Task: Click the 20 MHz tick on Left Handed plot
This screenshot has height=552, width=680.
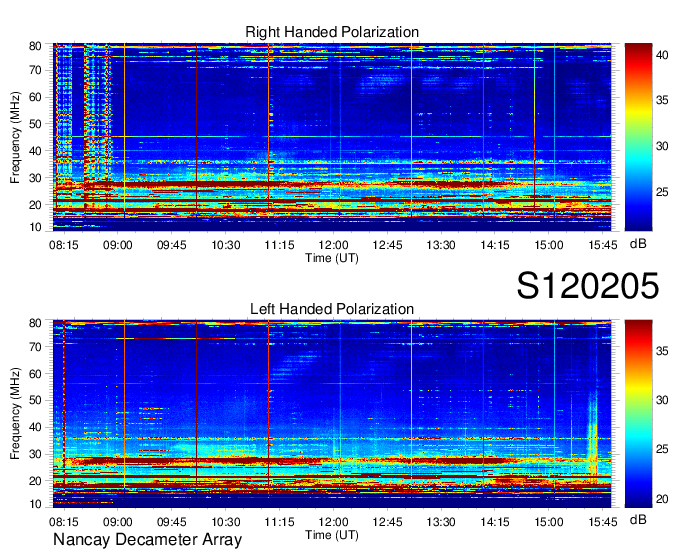Action: [x=35, y=481]
